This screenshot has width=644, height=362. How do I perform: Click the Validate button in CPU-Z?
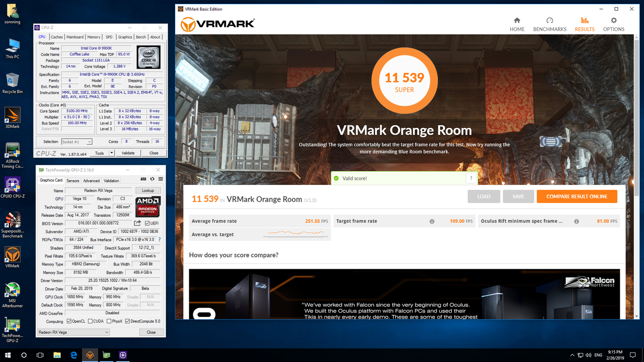[128, 153]
